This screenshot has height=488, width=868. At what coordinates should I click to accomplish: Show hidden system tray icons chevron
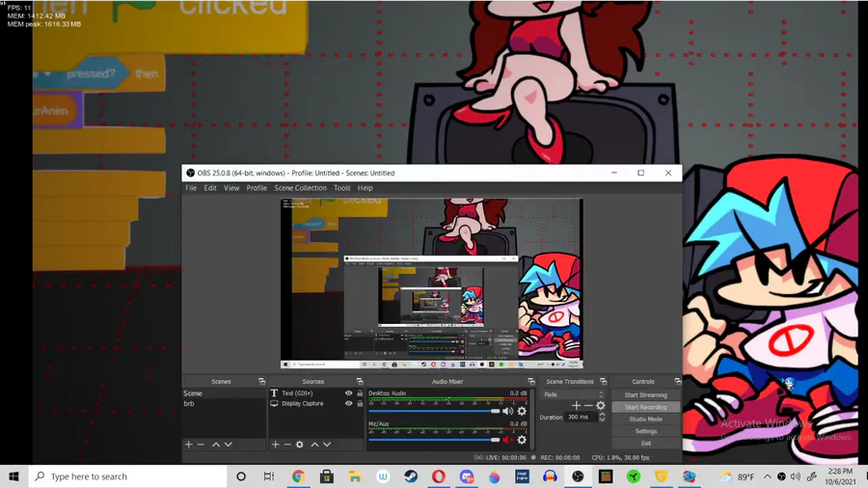pos(768,476)
